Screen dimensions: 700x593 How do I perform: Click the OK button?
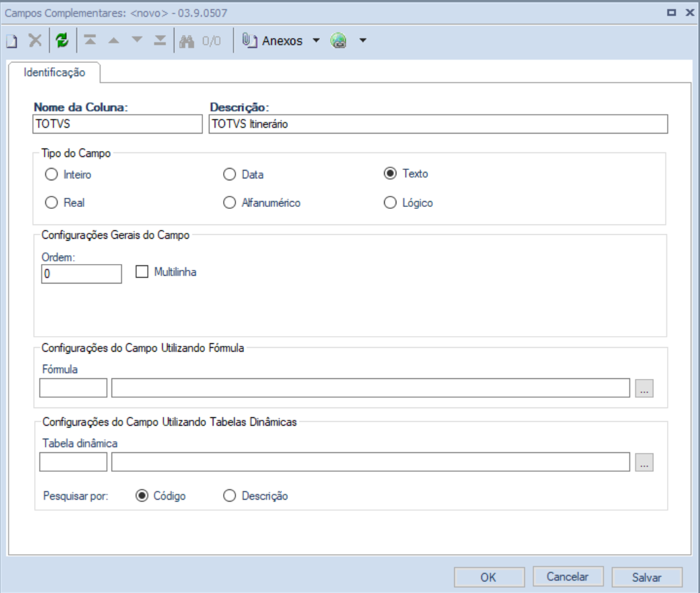(489, 577)
